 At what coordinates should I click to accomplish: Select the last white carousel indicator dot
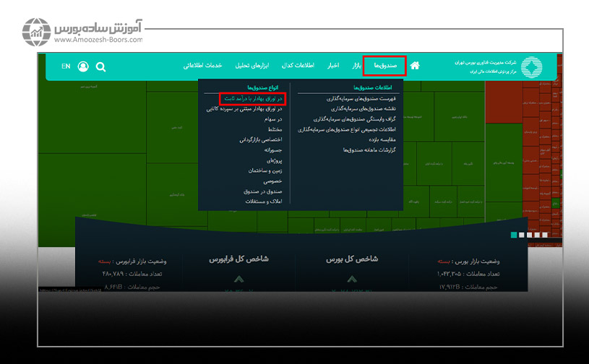click(545, 235)
